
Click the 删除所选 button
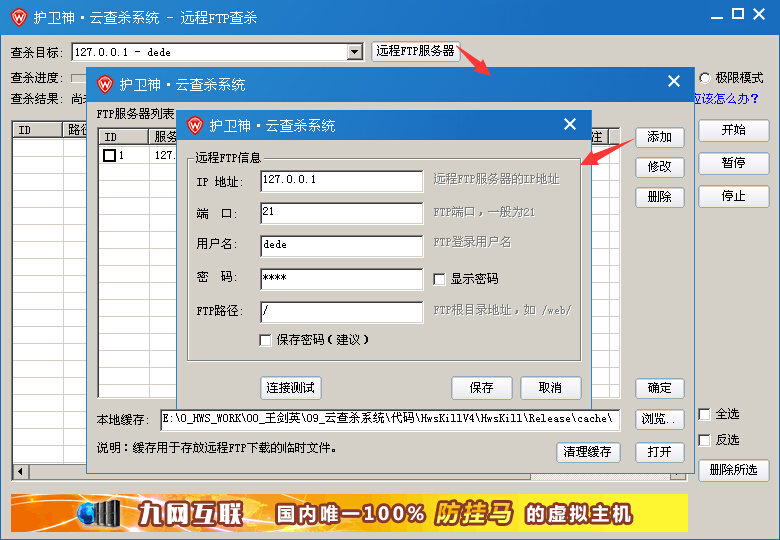[x=734, y=470]
